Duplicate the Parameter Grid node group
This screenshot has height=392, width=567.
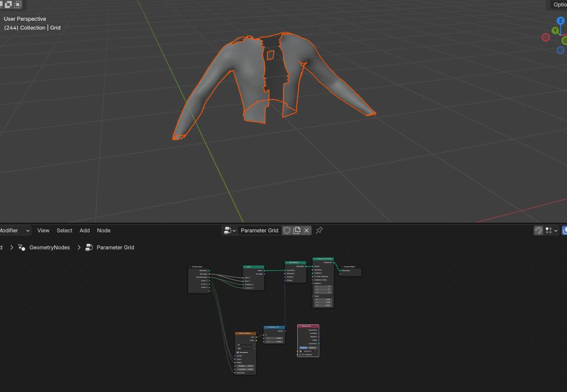pos(297,230)
